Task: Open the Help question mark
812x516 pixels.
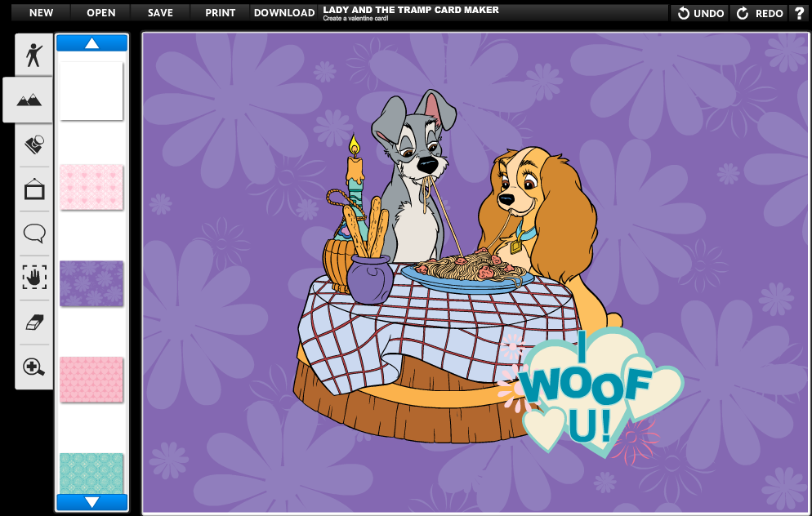Action: (x=799, y=13)
